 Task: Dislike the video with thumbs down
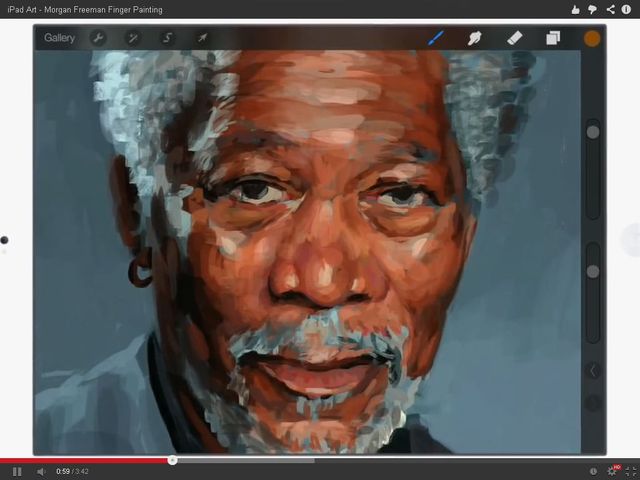click(592, 9)
